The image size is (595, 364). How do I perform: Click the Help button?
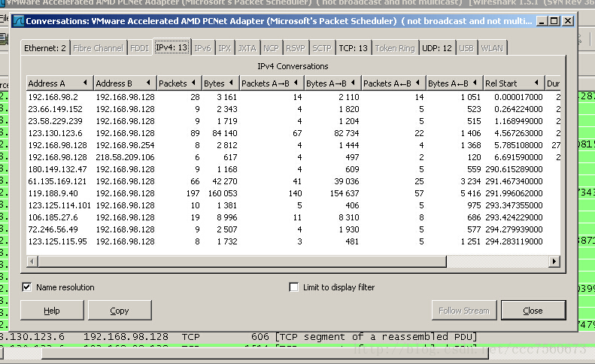[52, 311]
